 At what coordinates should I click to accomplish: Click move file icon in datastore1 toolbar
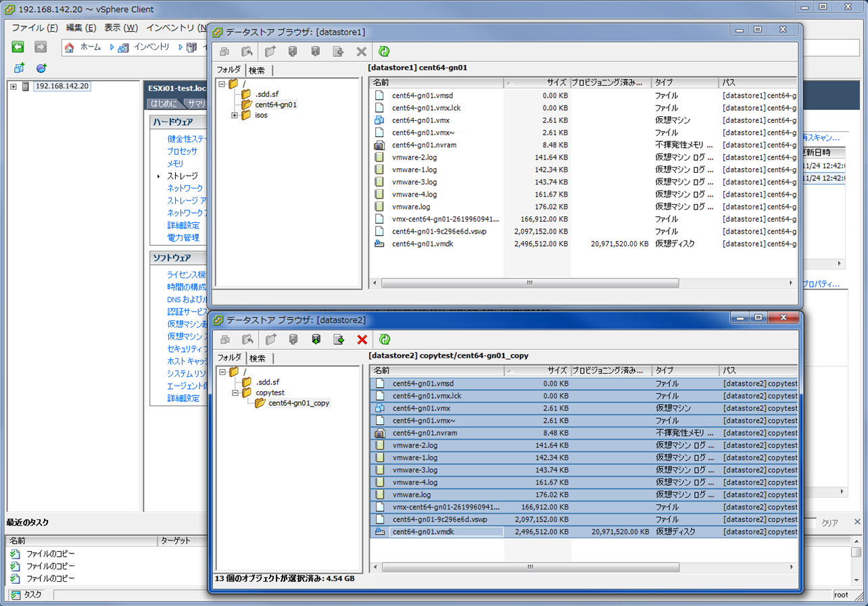338,51
